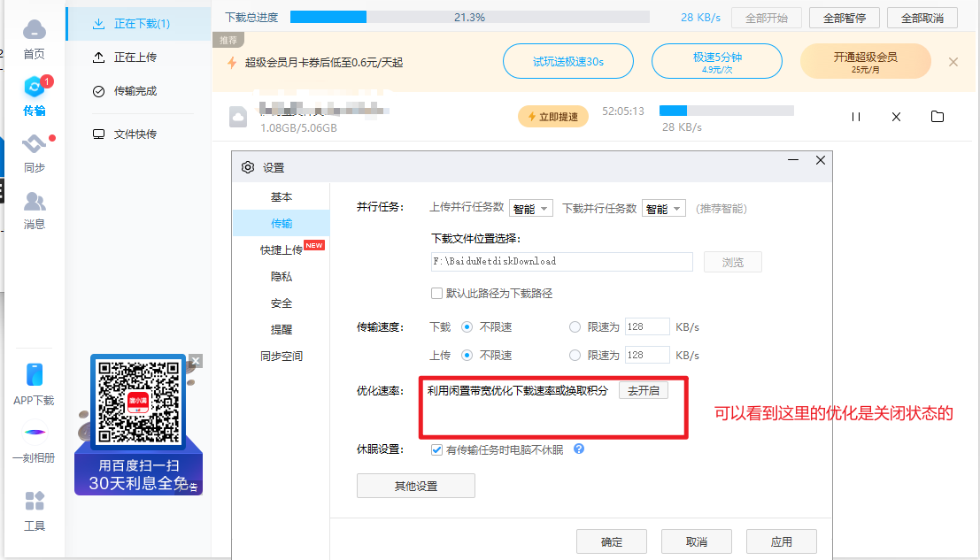The width and height of the screenshot is (980, 560).
Task: Click the 全部暂停 button
Action: tap(845, 18)
